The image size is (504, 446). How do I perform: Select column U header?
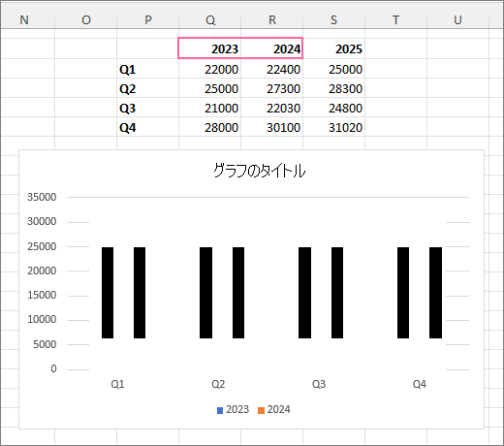(458, 20)
